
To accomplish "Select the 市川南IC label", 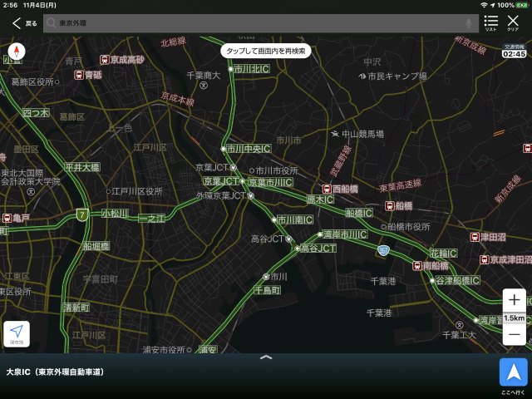I will pyautogui.click(x=295, y=219).
